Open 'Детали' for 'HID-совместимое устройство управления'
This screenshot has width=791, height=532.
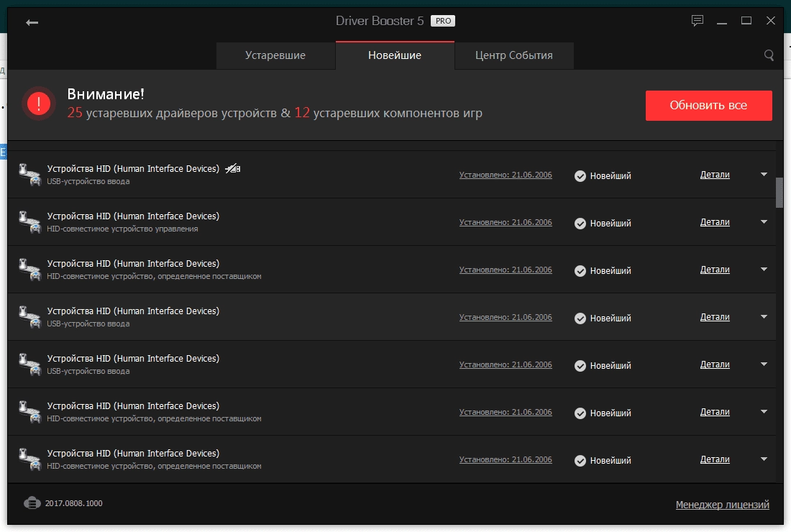tap(715, 222)
